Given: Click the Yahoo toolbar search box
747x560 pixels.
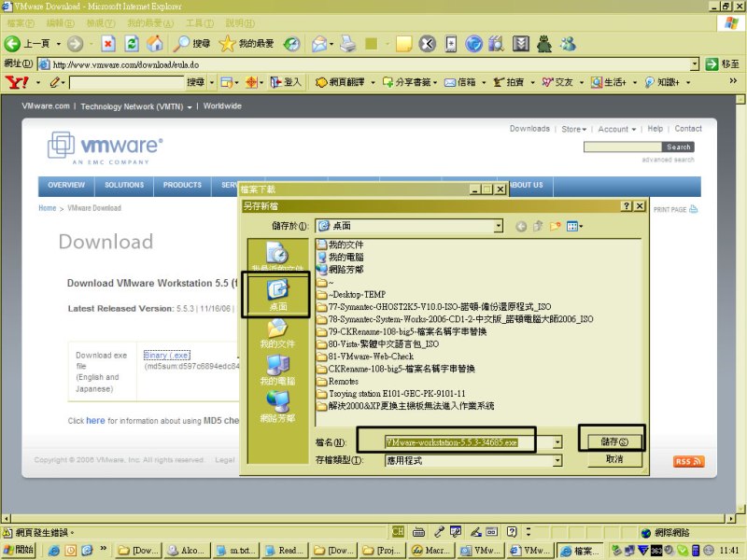Looking at the screenshot, I should point(127,83).
